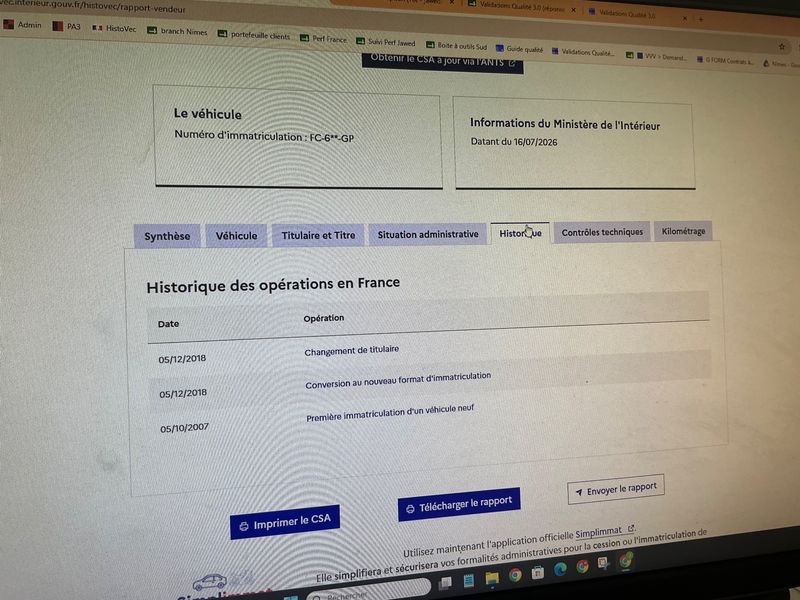Viewport: 800px width, 600px height.
Task: Open the Admin bookmark
Action: pos(22,24)
